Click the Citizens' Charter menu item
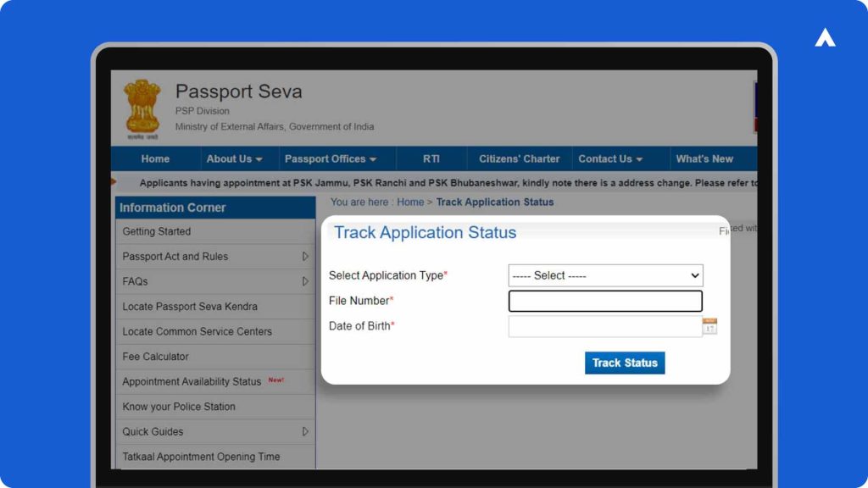This screenshot has width=868, height=488. 519,158
